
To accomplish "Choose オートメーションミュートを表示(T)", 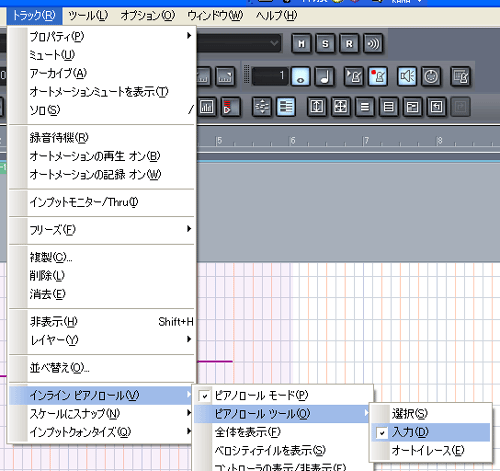I will pos(102,91).
